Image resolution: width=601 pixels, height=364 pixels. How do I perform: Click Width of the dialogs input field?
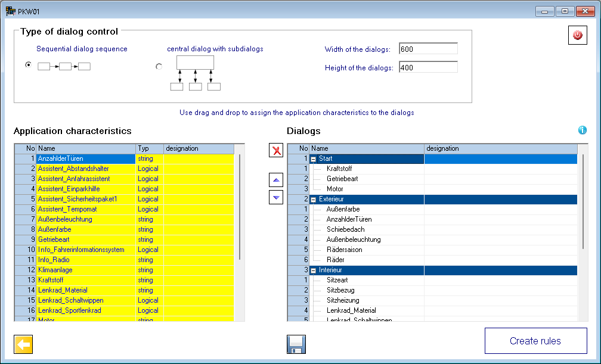pyautogui.click(x=427, y=49)
